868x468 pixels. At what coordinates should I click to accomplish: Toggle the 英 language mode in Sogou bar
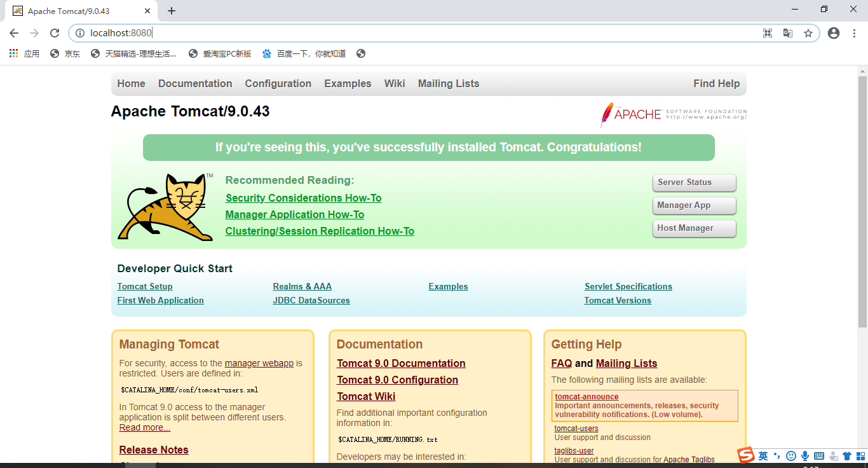tap(763, 456)
